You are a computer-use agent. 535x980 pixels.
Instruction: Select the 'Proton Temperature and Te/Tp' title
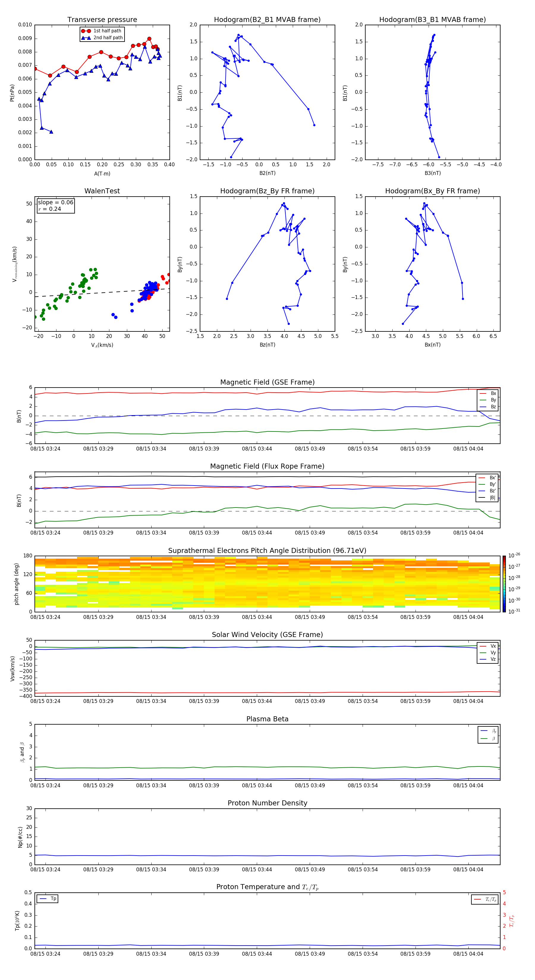(x=267, y=887)
